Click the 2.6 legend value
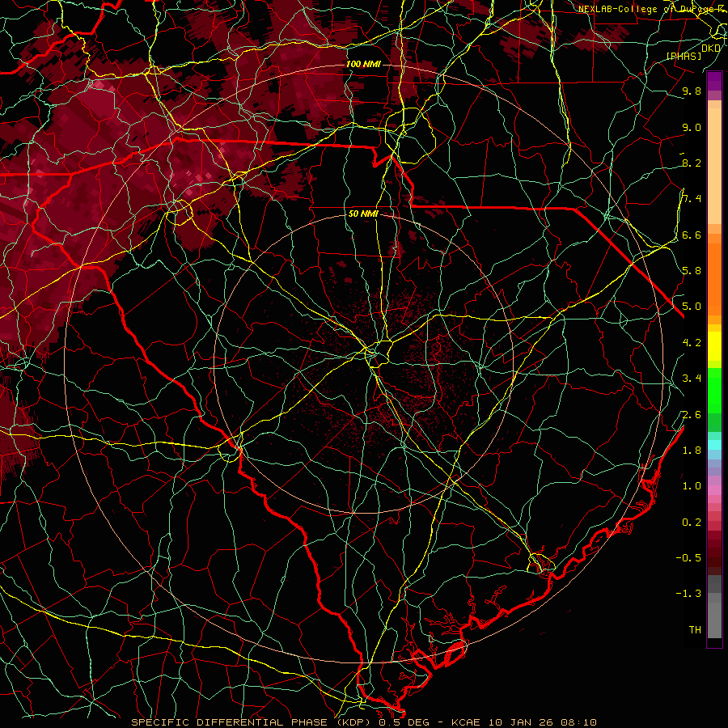 [x=692, y=415]
